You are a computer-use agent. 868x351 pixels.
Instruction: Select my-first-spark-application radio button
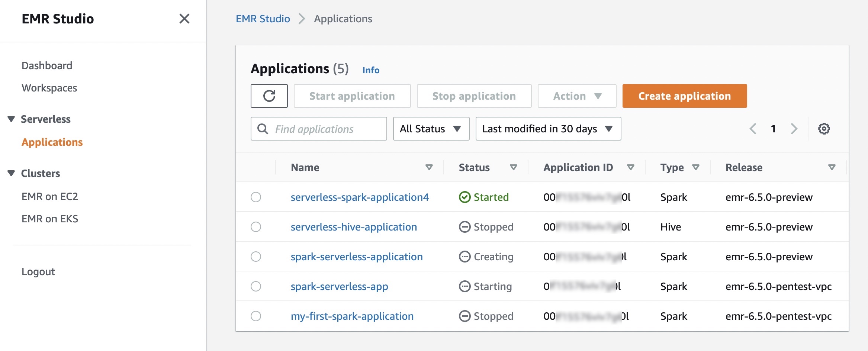click(256, 316)
